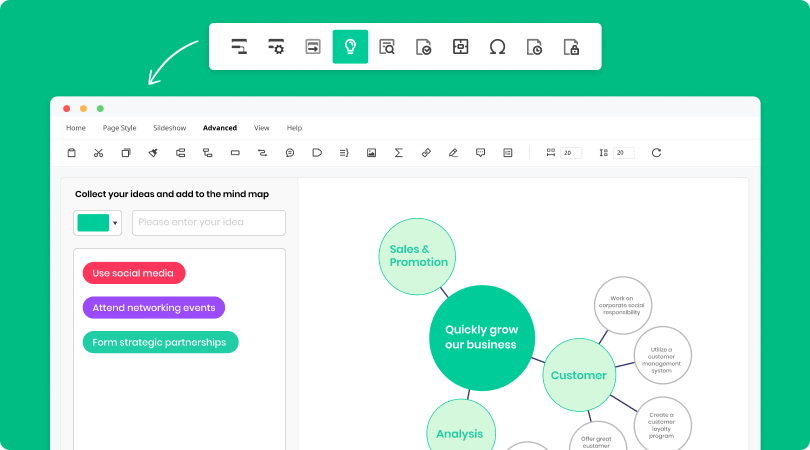Screen dimensions: 810x450
Task: Select the 'Use social media' idea tag
Action: pyautogui.click(x=133, y=273)
